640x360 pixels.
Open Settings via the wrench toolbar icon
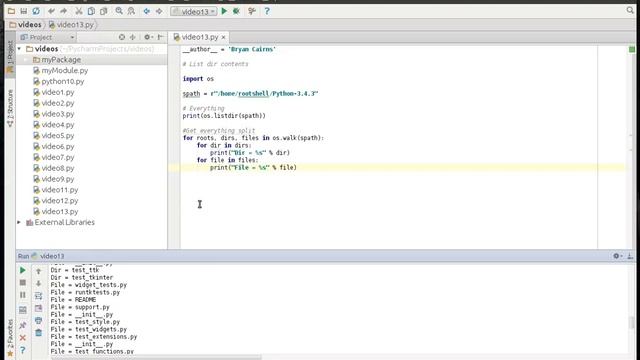coord(252,11)
